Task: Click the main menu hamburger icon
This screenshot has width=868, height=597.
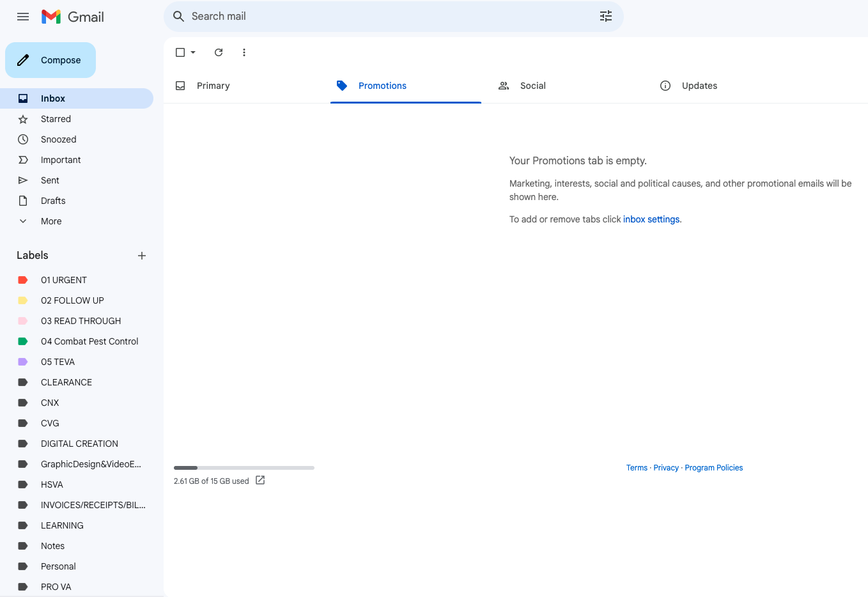Action: (x=23, y=17)
